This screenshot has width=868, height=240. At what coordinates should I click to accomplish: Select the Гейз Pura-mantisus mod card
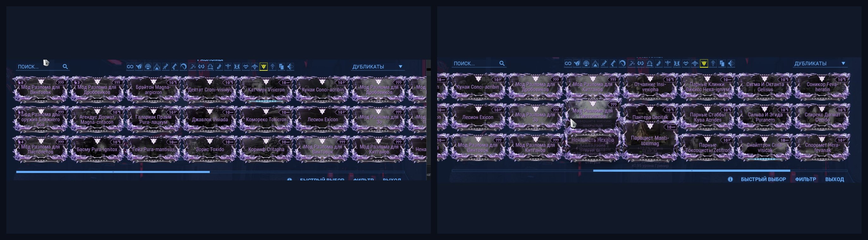[x=153, y=149]
